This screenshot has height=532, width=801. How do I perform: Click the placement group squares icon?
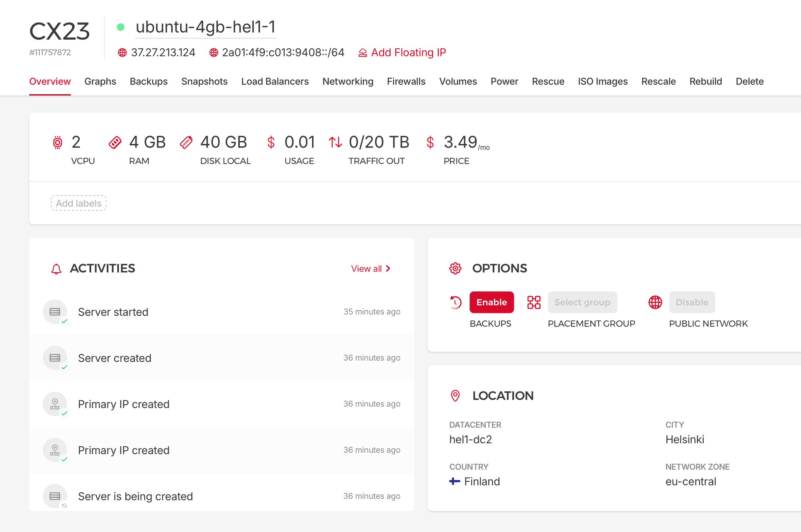pyautogui.click(x=534, y=302)
